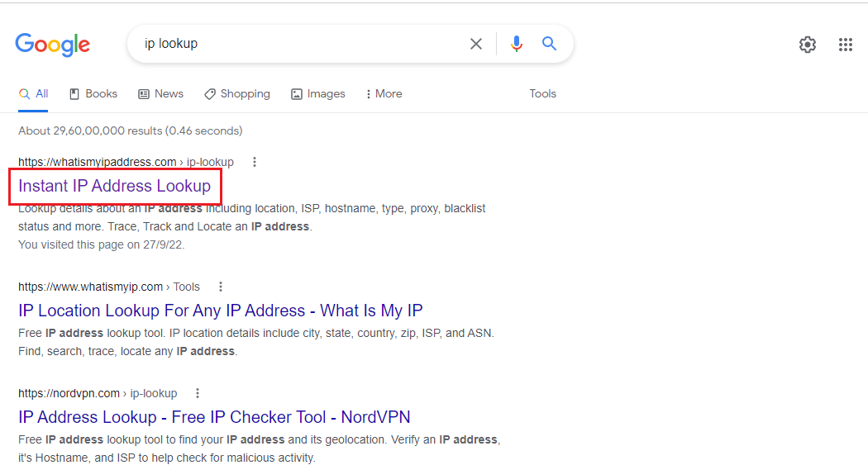Click 'You visited this page on 27/9/22' text
868x465 pixels.
pyautogui.click(x=102, y=244)
